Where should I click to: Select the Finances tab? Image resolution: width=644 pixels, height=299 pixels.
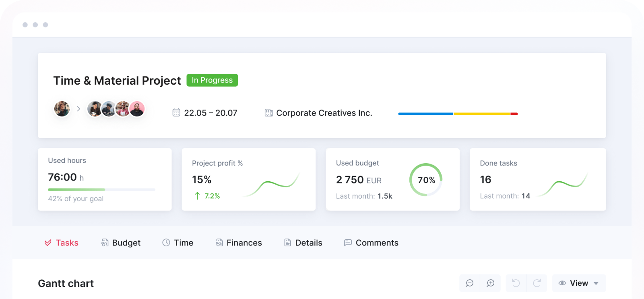tap(239, 243)
